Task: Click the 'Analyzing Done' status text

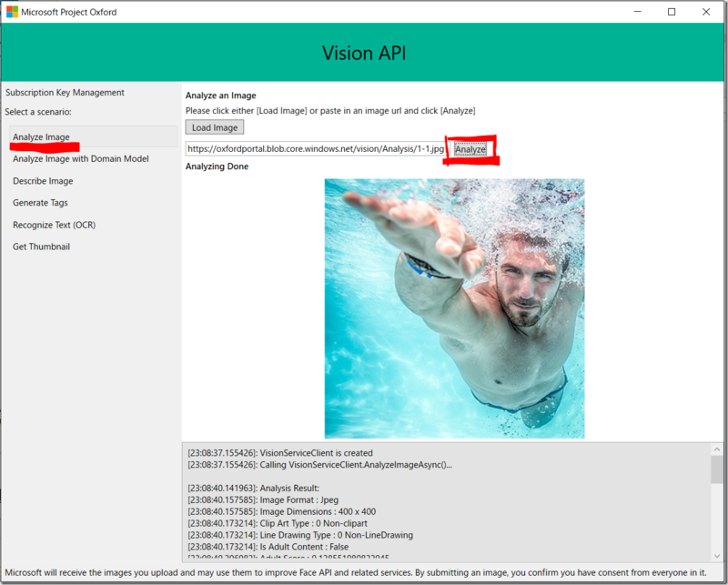Action: pos(217,166)
